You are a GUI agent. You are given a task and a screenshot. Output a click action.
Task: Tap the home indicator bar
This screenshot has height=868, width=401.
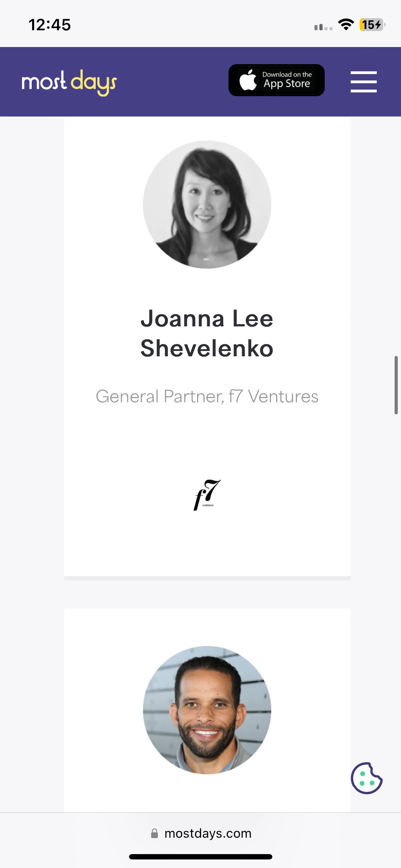pyautogui.click(x=201, y=857)
